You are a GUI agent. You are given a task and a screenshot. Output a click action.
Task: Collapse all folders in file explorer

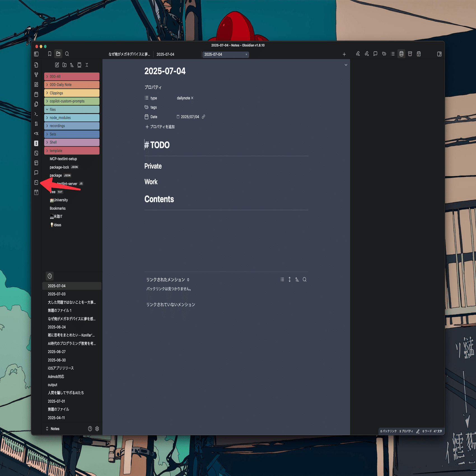87,65
